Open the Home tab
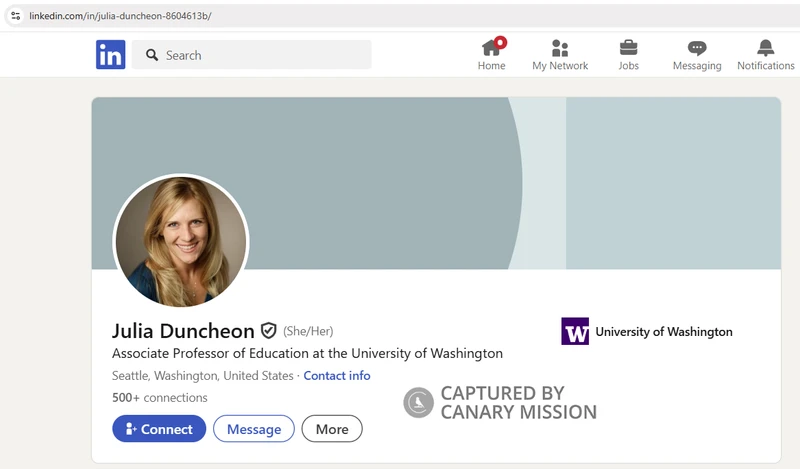This screenshot has width=800, height=469. (492, 54)
